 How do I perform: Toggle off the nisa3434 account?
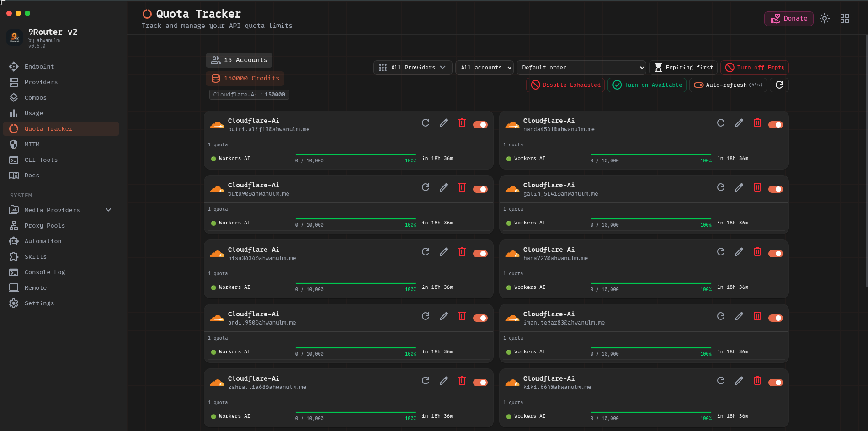pos(480,254)
